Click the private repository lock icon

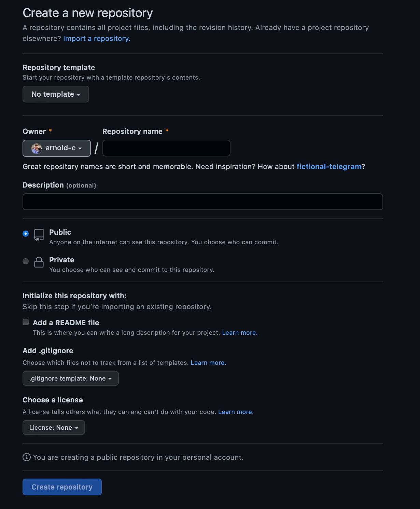[39, 262]
